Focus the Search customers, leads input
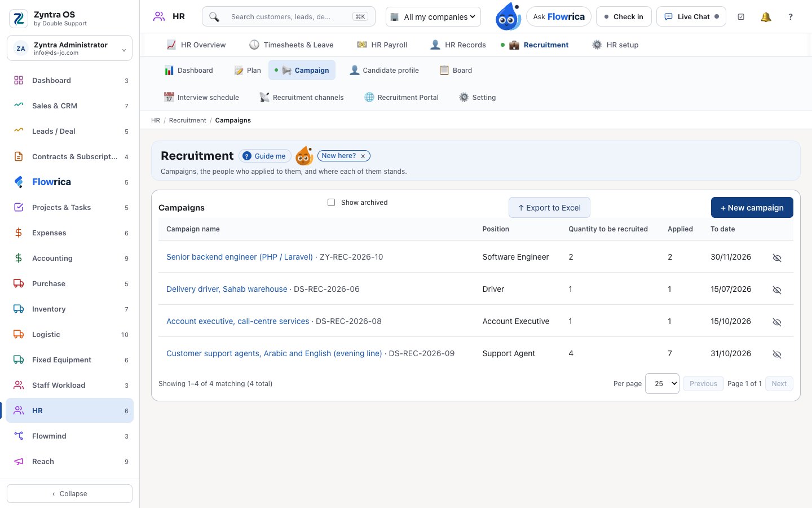 click(289, 17)
